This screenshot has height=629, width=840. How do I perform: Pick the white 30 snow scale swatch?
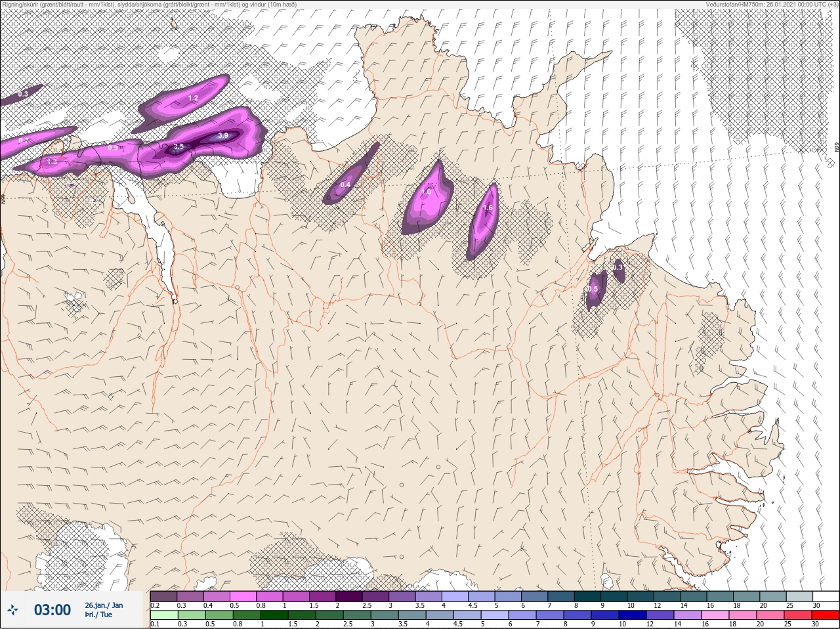click(827, 596)
